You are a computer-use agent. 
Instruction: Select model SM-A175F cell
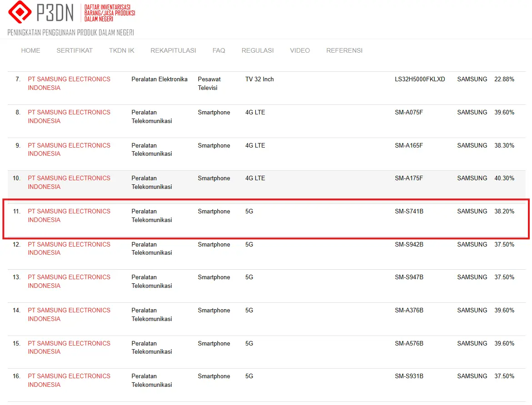(409, 178)
